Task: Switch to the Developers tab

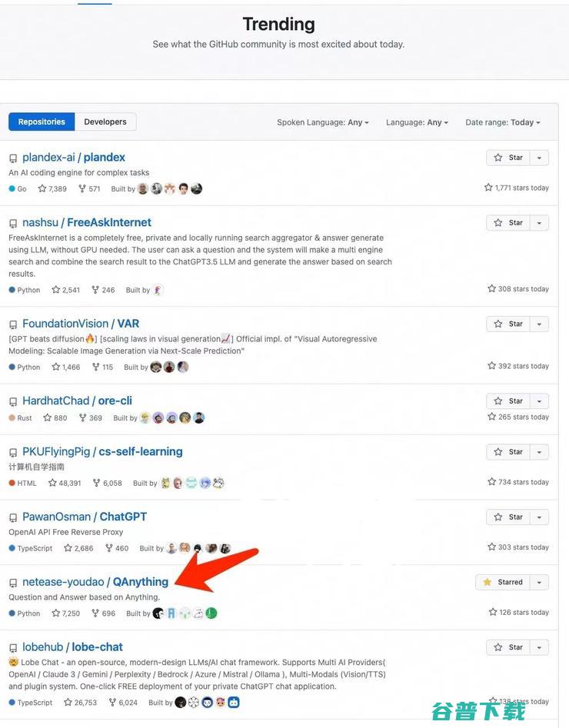Action: (105, 121)
